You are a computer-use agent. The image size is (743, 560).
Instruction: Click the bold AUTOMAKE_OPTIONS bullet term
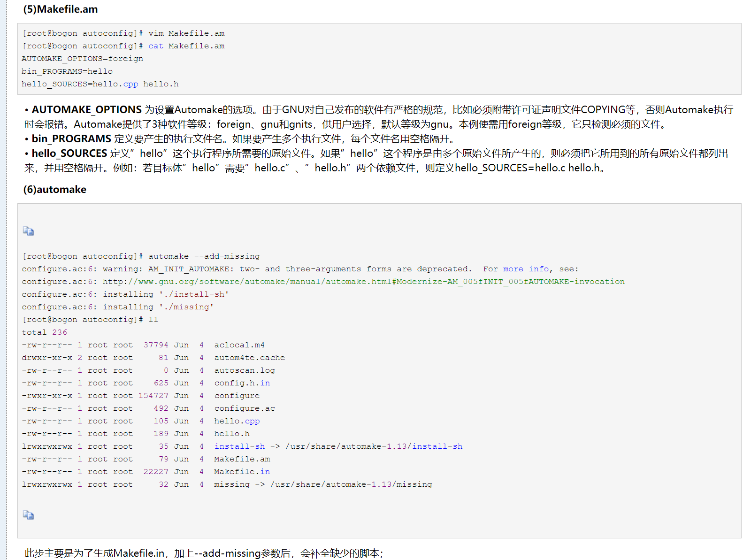tap(87, 110)
